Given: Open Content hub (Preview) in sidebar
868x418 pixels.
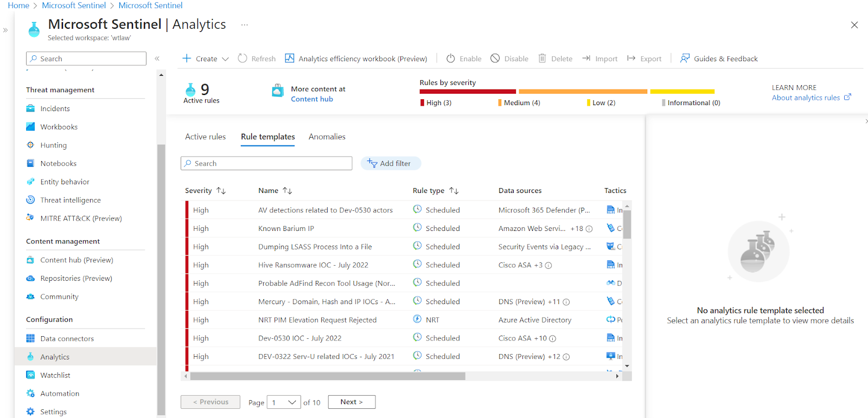Looking at the screenshot, I should coord(76,260).
